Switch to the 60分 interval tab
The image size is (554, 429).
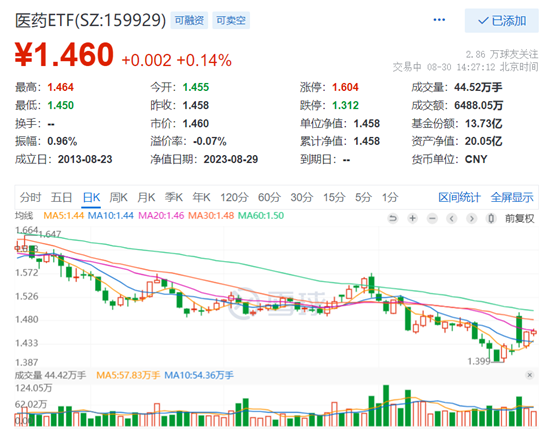[x=269, y=197]
